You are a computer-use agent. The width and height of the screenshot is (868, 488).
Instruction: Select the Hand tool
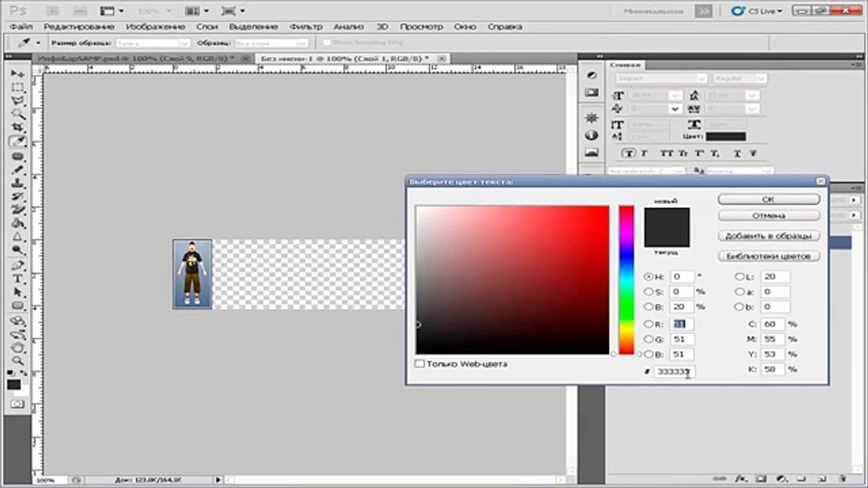click(18, 348)
